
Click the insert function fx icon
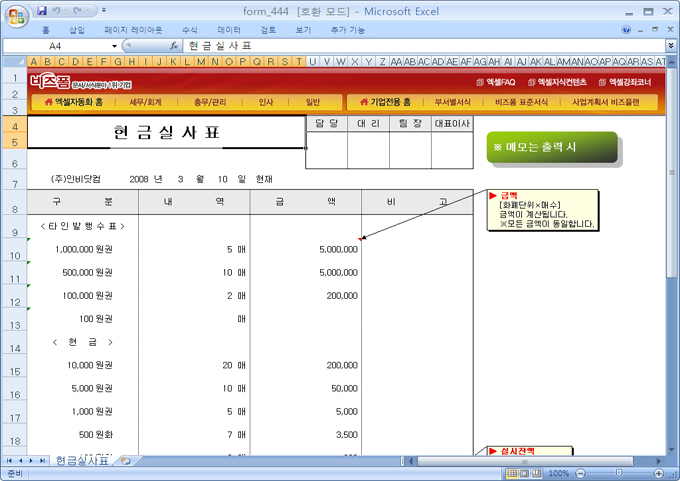tap(174, 46)
